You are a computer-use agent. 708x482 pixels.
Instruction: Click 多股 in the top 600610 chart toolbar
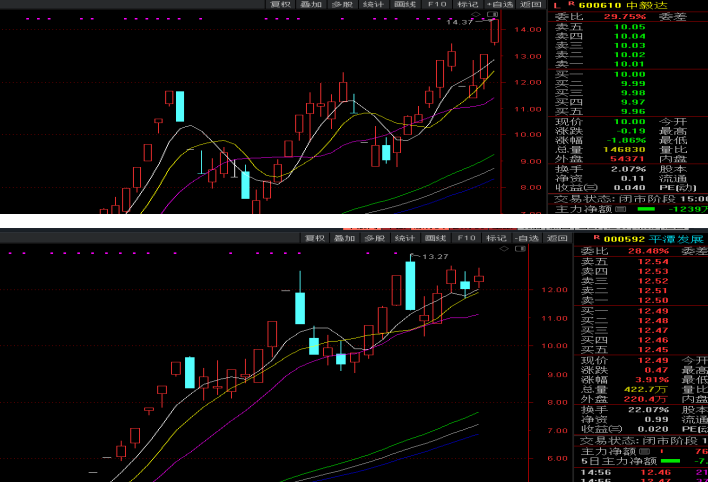tap(342, 4)
